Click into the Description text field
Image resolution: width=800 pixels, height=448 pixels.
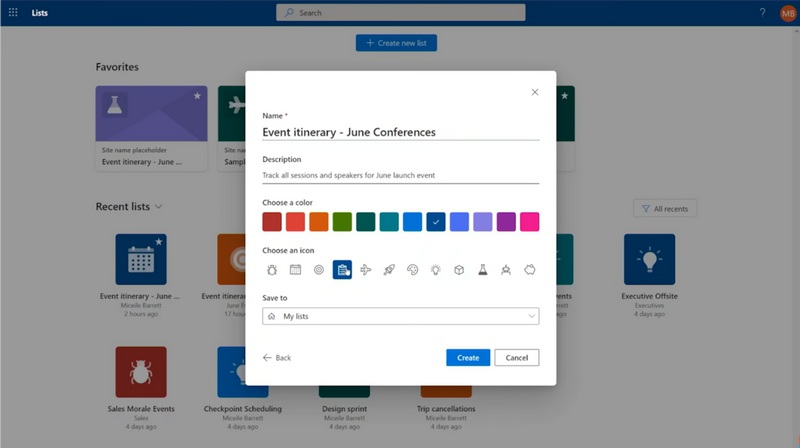tap(400, 175)
